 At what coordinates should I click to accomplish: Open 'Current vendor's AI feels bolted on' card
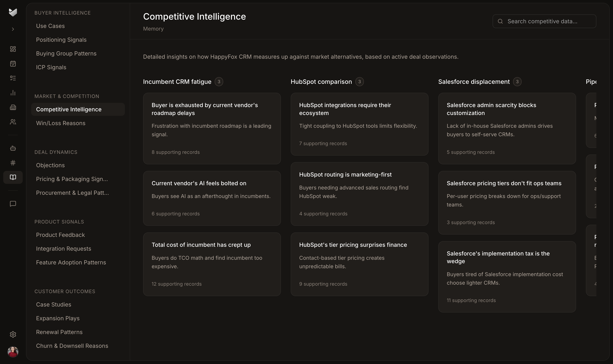212,198
